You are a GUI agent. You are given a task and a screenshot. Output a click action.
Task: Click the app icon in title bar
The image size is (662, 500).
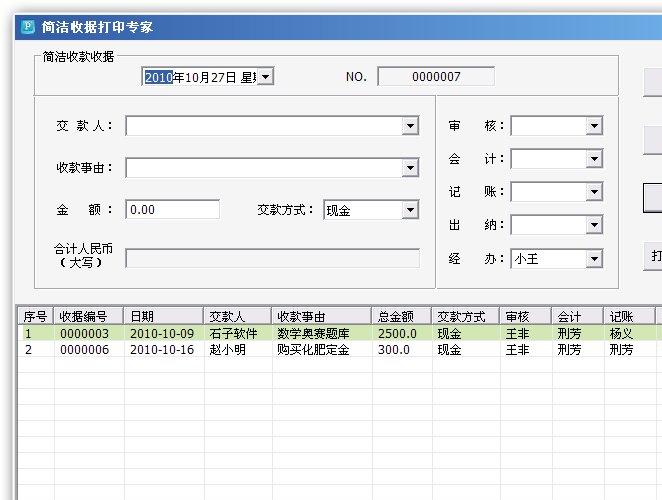27,27
